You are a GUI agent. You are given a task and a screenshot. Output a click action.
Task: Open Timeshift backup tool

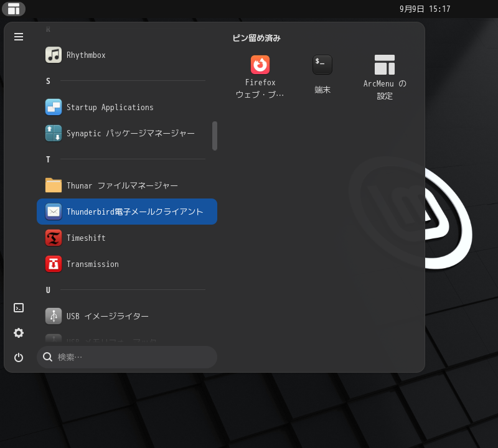coord(87,238)
